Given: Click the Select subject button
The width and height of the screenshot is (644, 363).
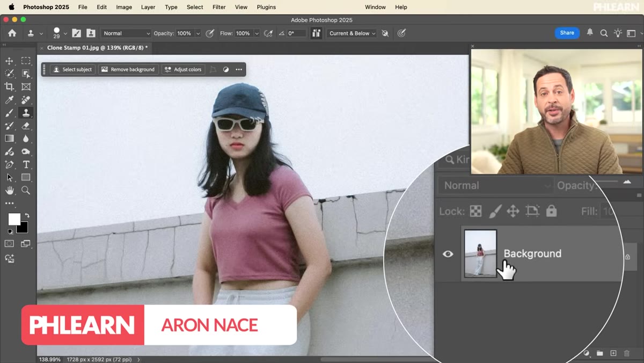Looking at the screenshot, I should pyautogui.click(x=72, y=69).
